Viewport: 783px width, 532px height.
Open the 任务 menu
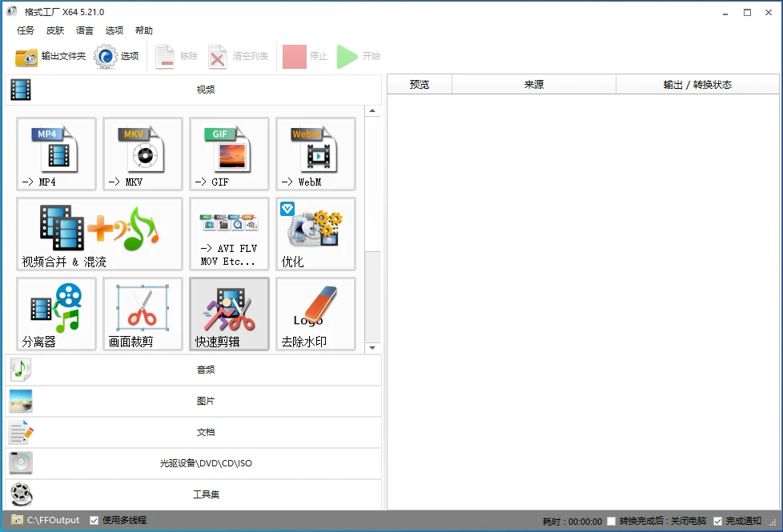coord(26,30)
